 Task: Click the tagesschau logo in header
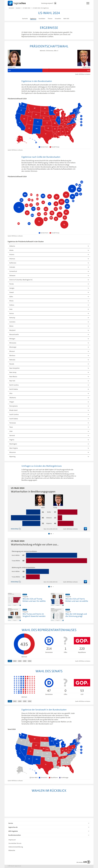(17, 3)
